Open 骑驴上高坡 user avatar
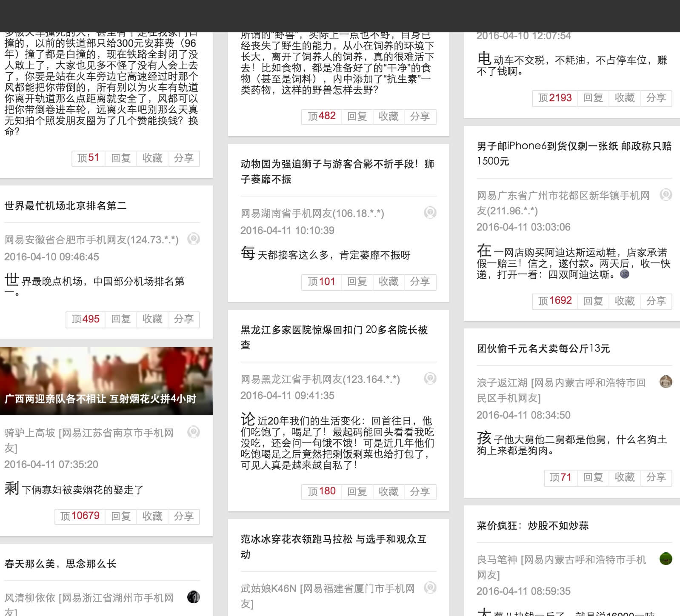 (194, 432)
